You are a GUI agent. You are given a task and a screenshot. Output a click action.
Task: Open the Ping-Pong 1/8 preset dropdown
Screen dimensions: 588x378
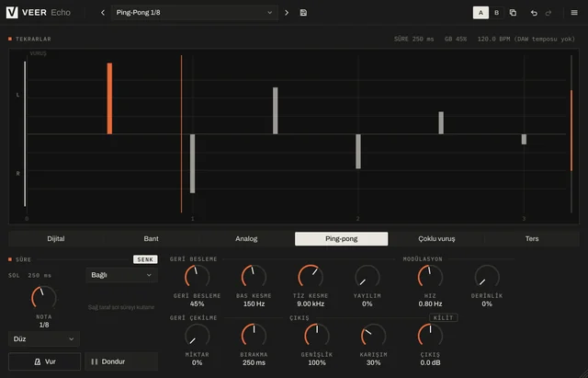tap(194, 12)
